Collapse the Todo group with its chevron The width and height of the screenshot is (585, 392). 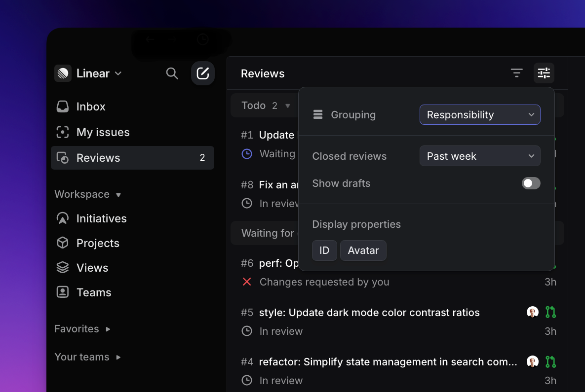click(x=288, y=105)
